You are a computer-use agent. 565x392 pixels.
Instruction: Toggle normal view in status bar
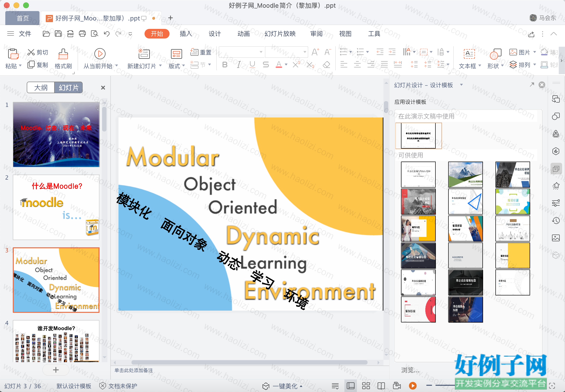351,386
